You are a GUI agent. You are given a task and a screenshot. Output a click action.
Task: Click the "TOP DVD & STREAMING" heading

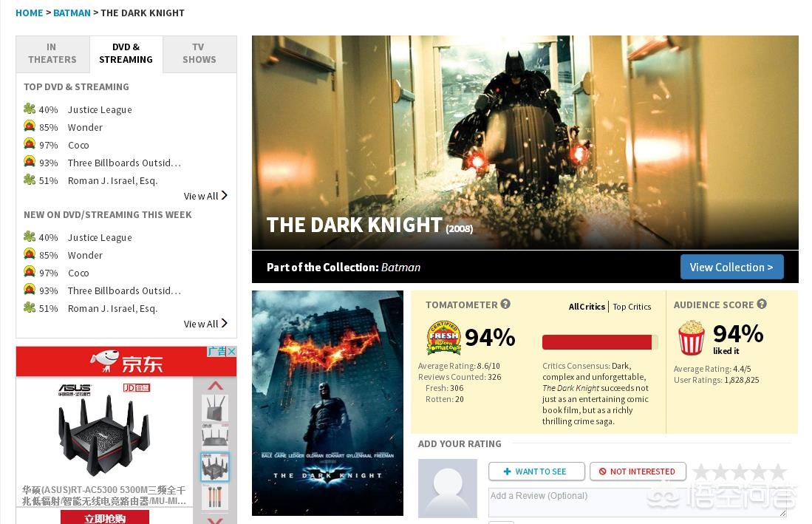(77, 87)
